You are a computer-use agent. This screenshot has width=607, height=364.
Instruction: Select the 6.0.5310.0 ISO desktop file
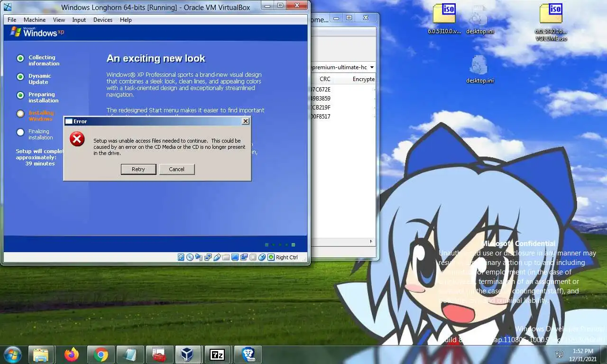(444, 19)
